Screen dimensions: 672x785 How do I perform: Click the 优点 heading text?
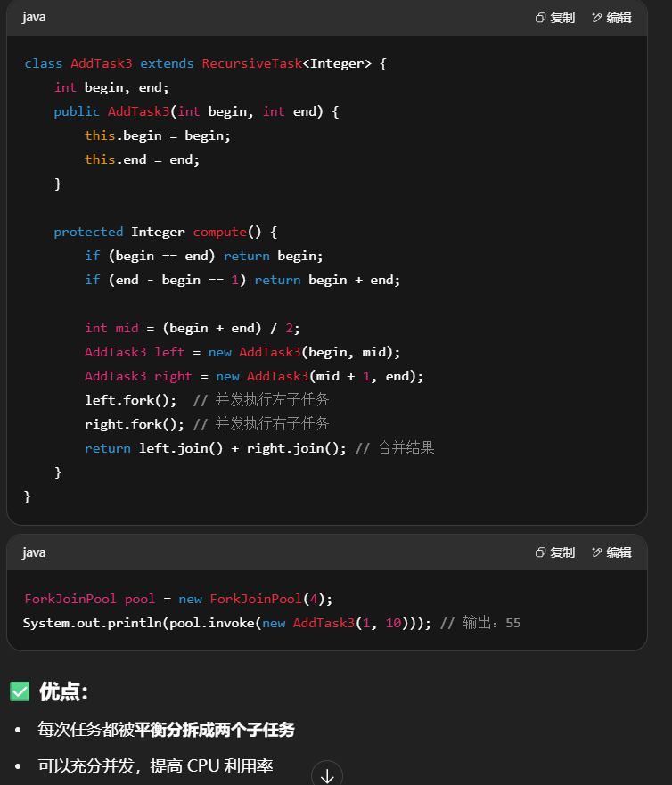pos(63,691)
